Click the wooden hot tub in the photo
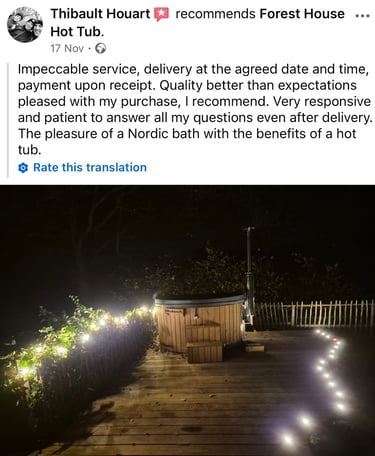 pyautogui.click(x=200, y=320)
